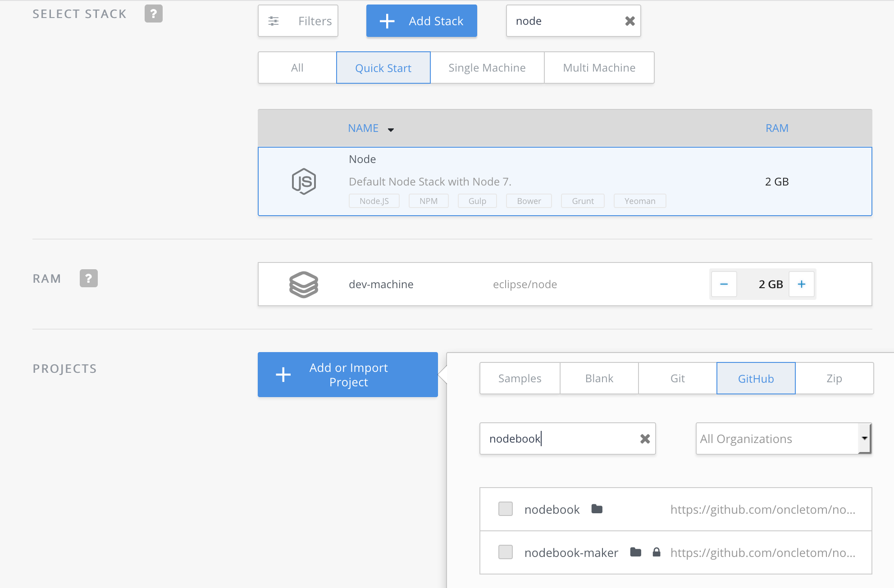Click the Node.js stack logo icon
Screen dimensions: 894x588
304,181
